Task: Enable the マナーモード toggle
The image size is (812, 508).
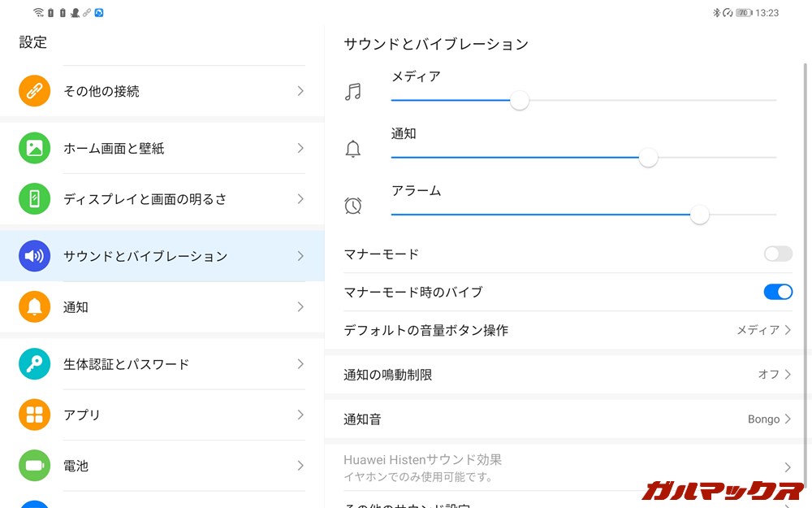Action: [777, 254]
